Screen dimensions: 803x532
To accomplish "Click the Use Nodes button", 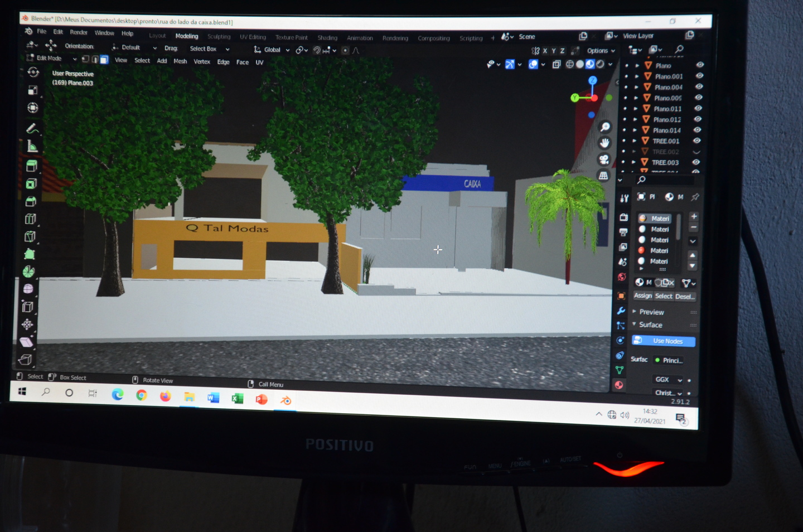I will click(664, 341).
